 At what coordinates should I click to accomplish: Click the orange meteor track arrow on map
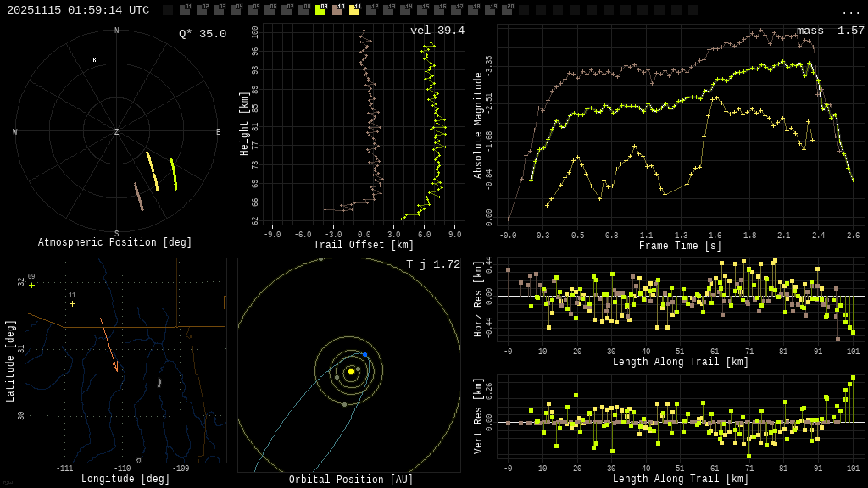tap(108, 344)
